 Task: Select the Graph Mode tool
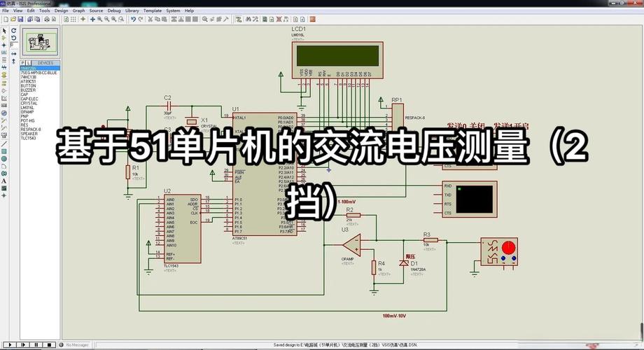[4, 98]
